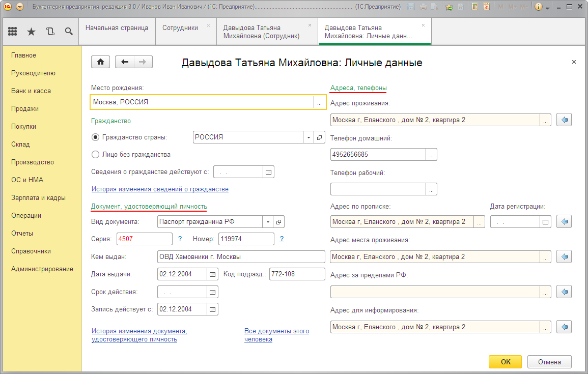The width and height of the screenshot is (588, 374).
Task: Open the search magnifier icon
Action: (x=69, y=32)
